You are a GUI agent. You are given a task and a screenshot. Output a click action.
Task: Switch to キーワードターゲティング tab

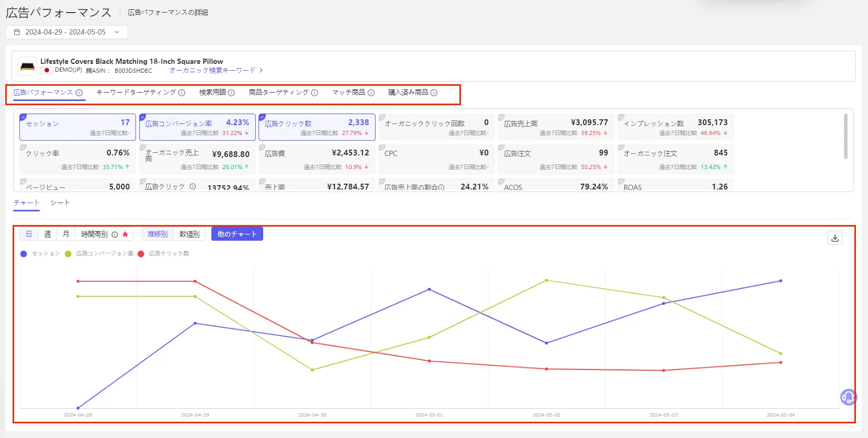(x=136, y=93)
